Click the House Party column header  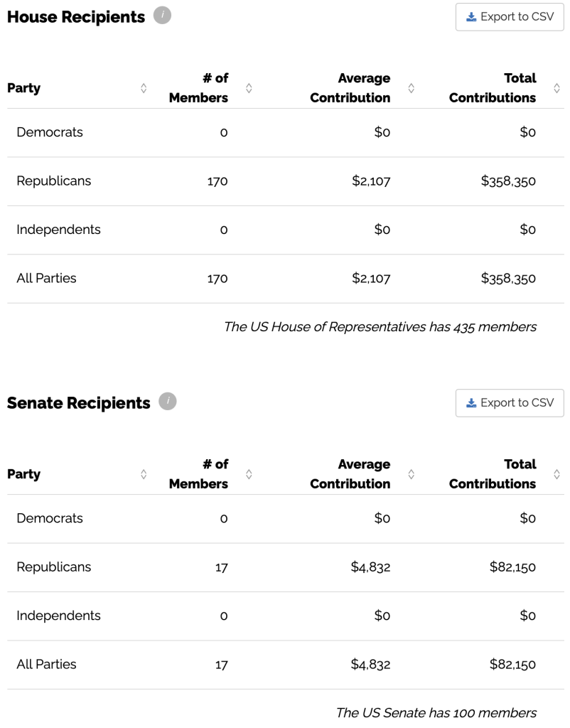24,88
